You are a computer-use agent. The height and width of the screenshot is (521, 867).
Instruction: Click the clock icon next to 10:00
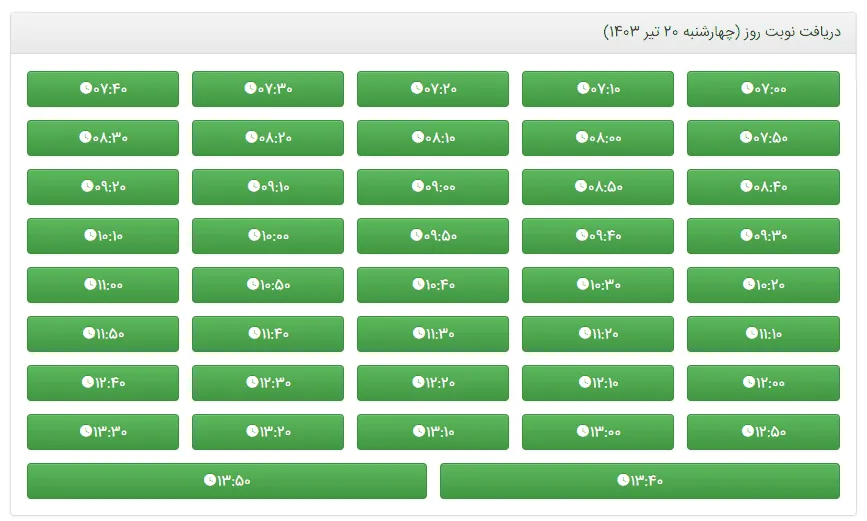pyautogui.click(x=254, y=236)
